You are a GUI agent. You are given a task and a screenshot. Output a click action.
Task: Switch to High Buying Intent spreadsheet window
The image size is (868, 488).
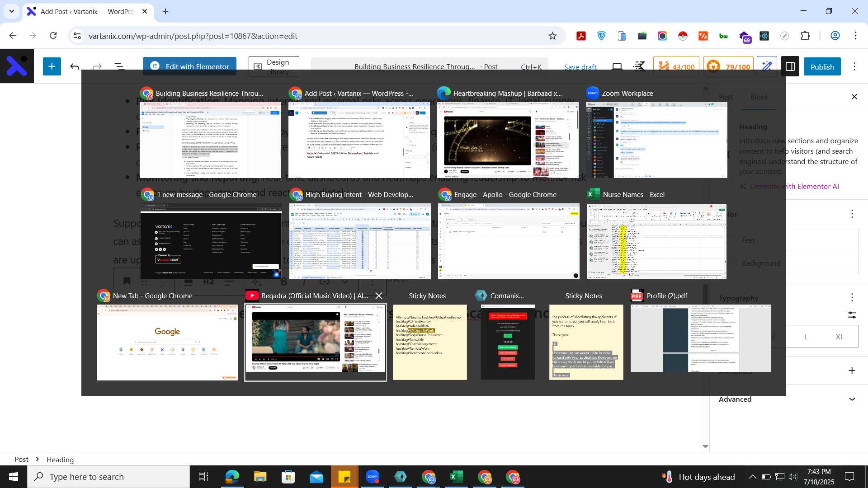(360, 241)
